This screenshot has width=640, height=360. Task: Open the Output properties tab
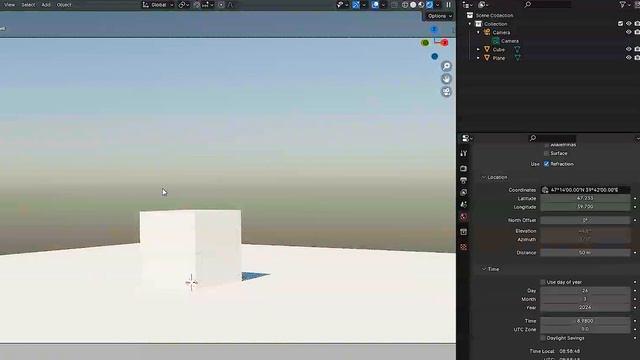coord(463,180)
